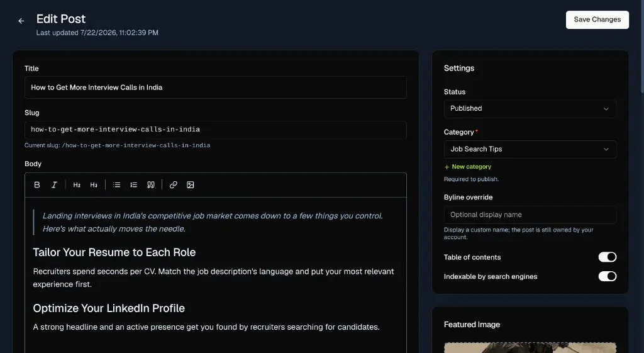This screenshot has height=353, width=644.
Task: Click the italic intro quote paragraph
Action: tap(213, 222)
